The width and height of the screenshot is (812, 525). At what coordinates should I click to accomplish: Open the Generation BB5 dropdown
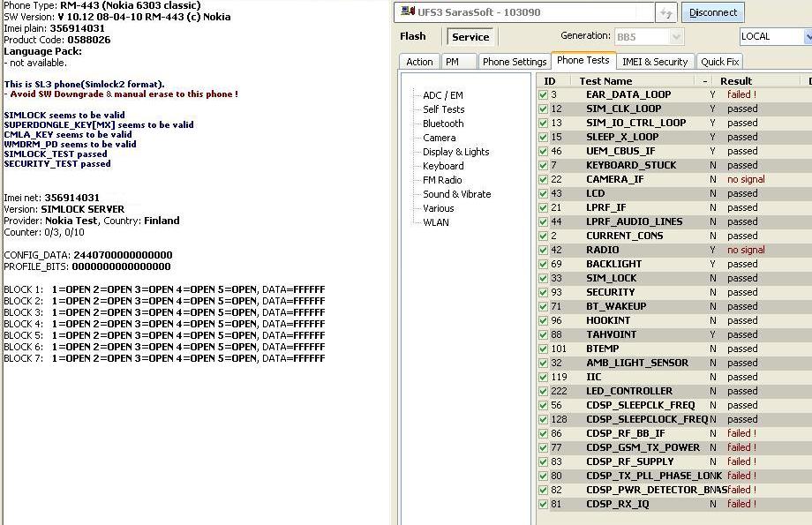pos(676,37)
